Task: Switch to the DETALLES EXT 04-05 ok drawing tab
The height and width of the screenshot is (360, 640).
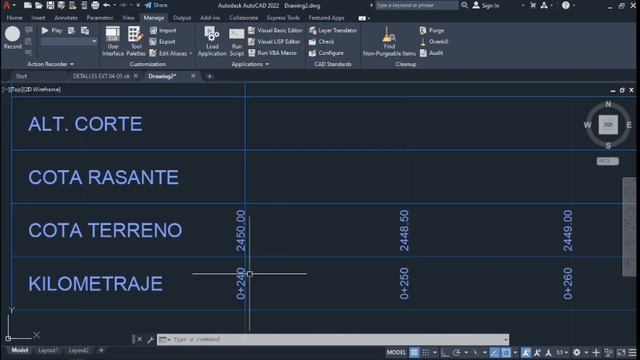Action: click(101, 76)
